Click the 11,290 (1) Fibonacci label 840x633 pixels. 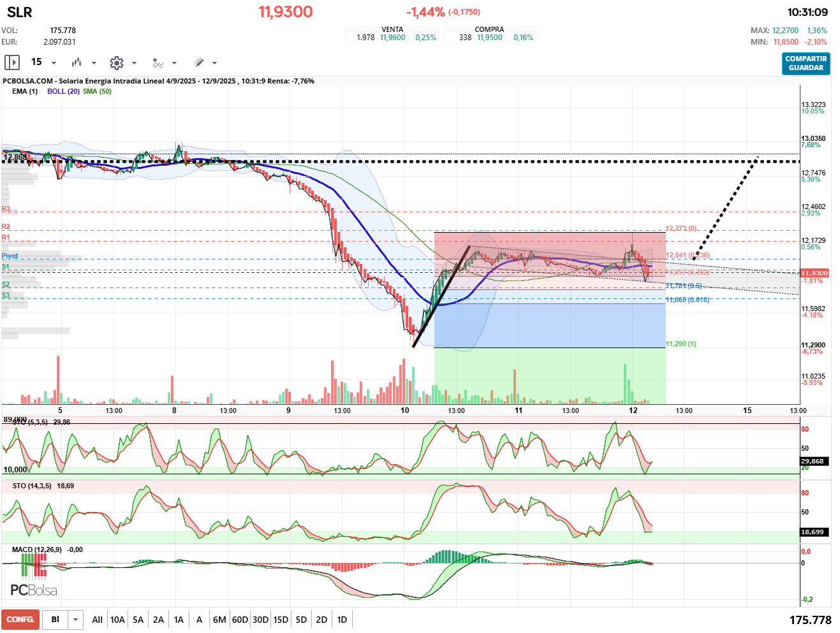pos(681,344)
